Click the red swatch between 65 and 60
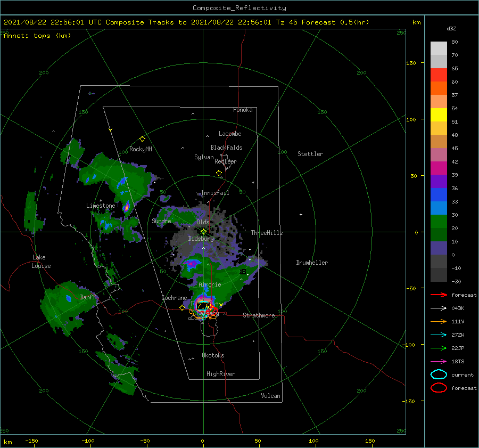 (439, 75)
